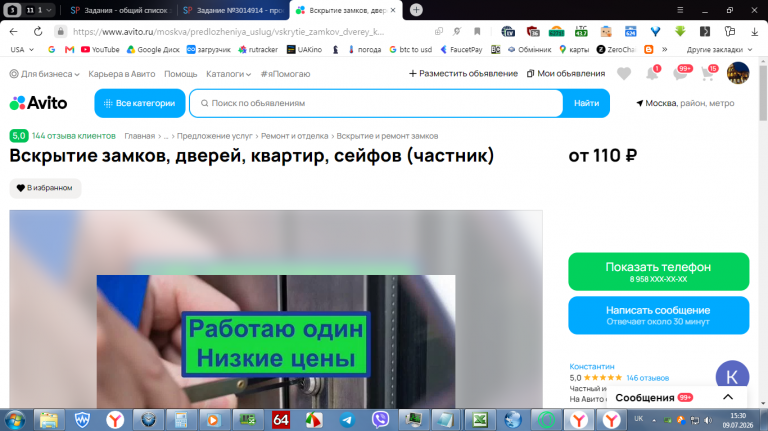The height and width of the screenshot is (431, 768).
Task: Click Разместить объявление
Action: click(x=463, y=73)
